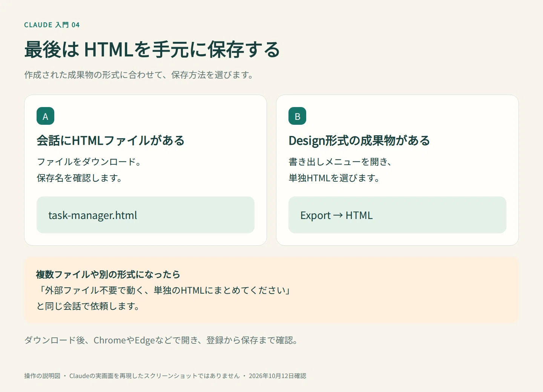Click the text 書き出しメニューを開き、

pos(341,162)
